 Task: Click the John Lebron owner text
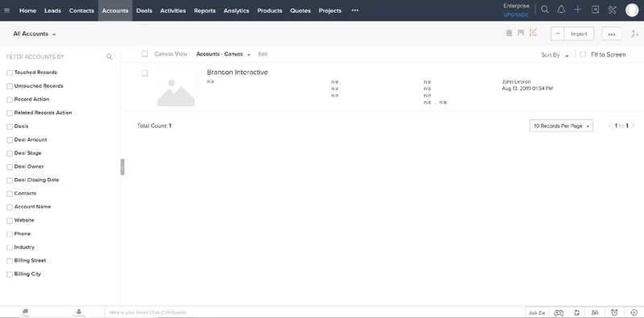tap(516, 82)
